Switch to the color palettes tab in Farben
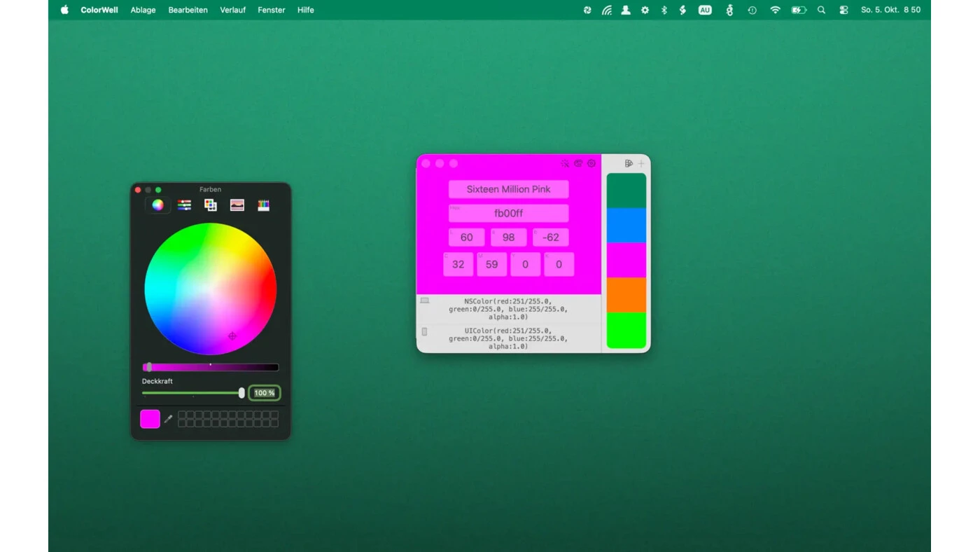This screenshot has height=552, width=980. pos(211,205)
